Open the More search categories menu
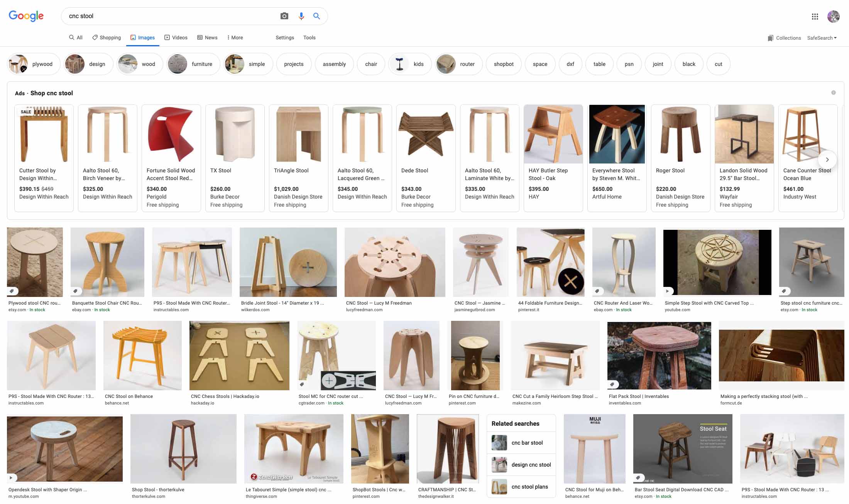The height and width of the screenshot is (504, 849). tap(235, 37)
